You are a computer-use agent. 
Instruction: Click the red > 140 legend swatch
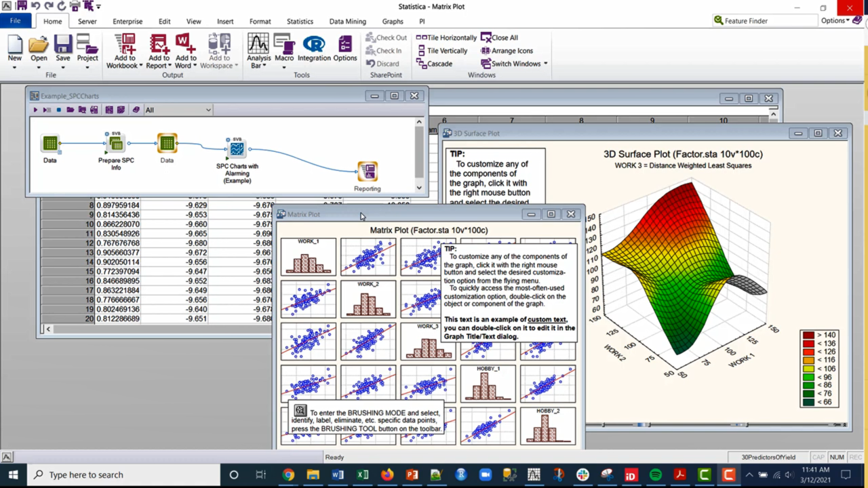click(808, 335)
